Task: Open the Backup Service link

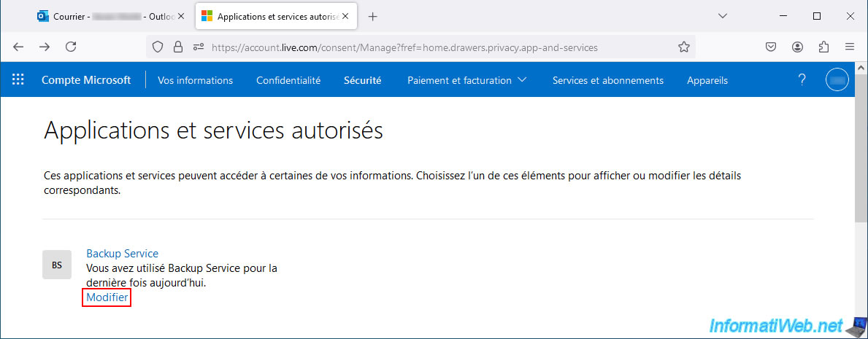Action: tap(123, 253)
